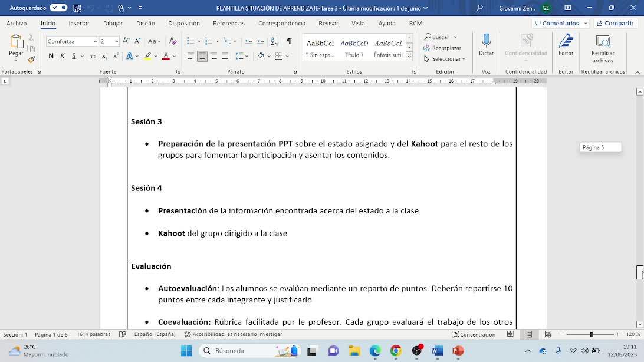
Task: Click the Compartir button
Action: pyautogui.click(x=615, y=24)
